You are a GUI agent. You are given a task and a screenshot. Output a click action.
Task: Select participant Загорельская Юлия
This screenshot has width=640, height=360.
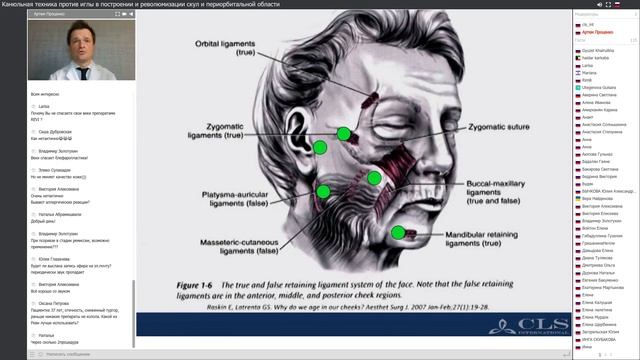tap(600, 332)
